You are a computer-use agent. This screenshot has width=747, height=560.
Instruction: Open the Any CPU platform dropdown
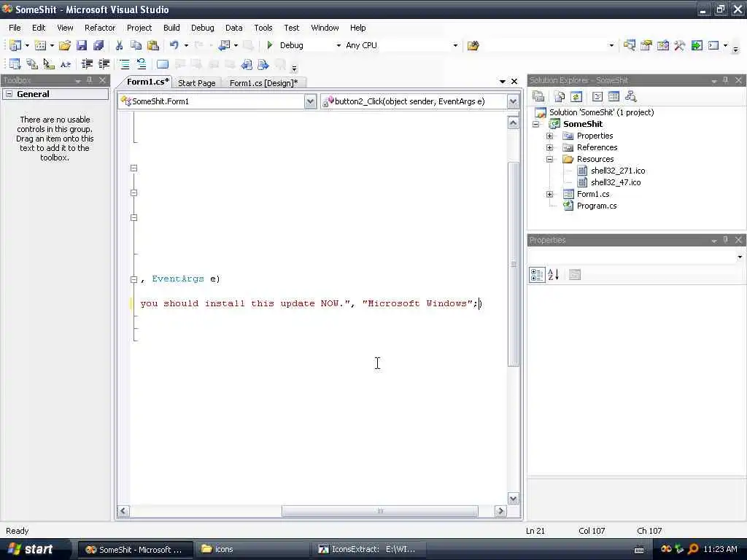pyautogui.click(x=455, y=45)
